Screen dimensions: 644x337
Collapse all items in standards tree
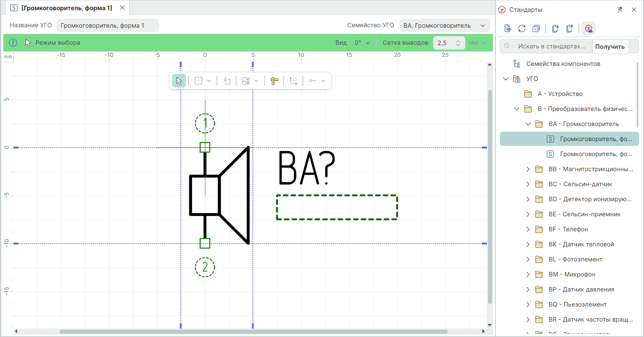coord(536,28)
